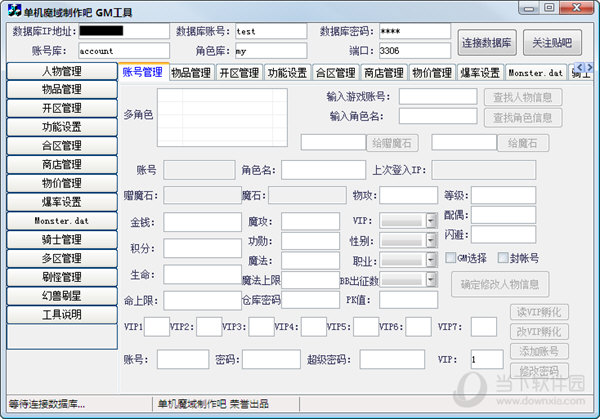Viewport: 600px width, 419px height.
Task: Open 多区管理 in the sidebar
Action: point(62,258)
